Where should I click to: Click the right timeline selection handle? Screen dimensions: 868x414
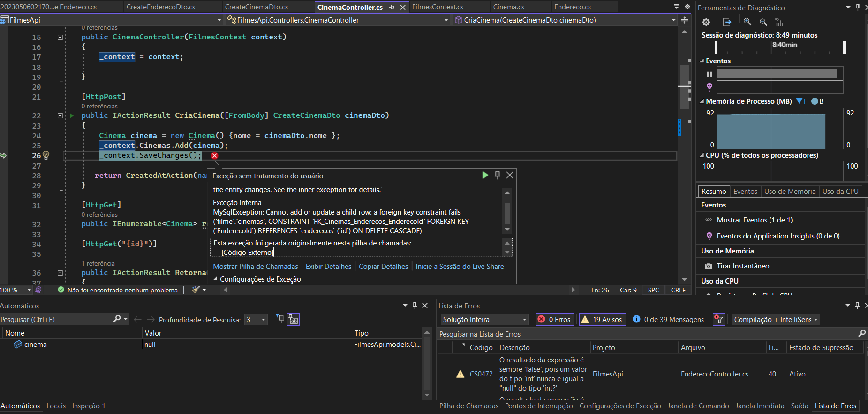pyautogui.click(x=844, y=47)
